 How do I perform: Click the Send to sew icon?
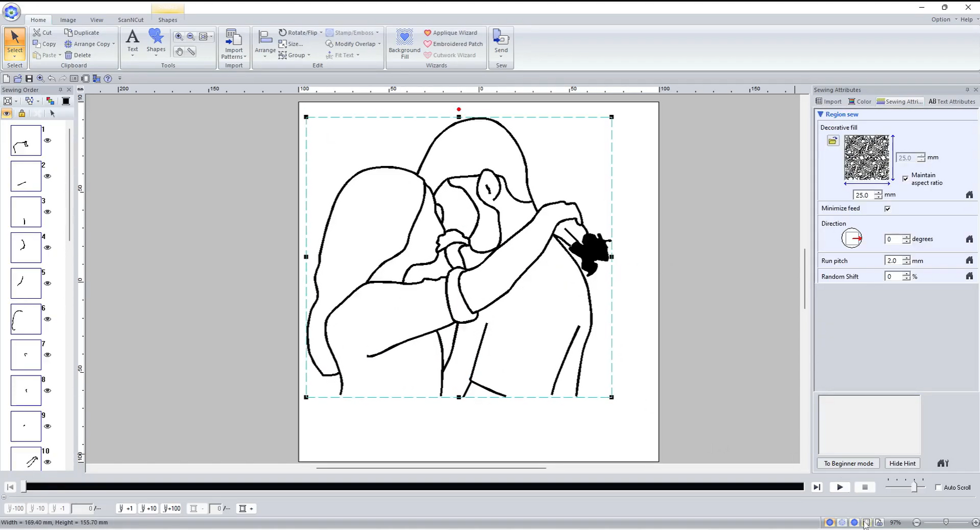click(x=501, y=42)
